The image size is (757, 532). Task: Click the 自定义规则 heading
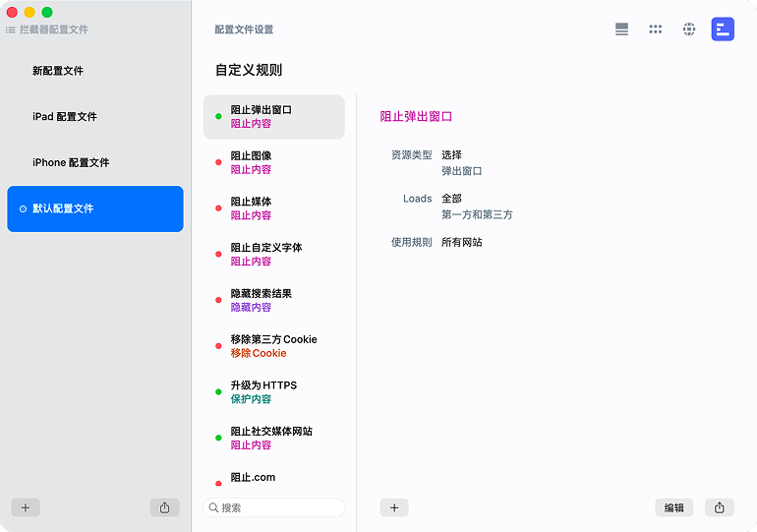tap(249, 70)
